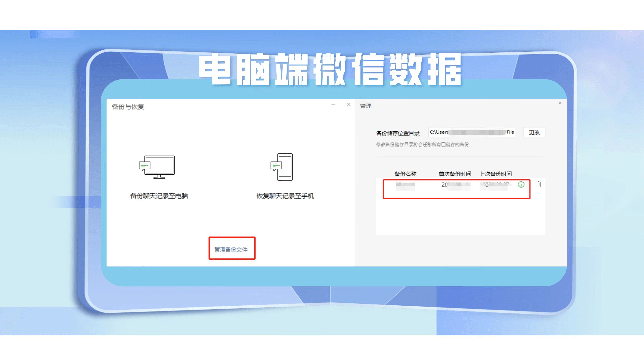644x362 pixels.
Task: Click the 修改备份储存目录将会迁移所有已储存的备份 hint text
Action: coord(422,144)
